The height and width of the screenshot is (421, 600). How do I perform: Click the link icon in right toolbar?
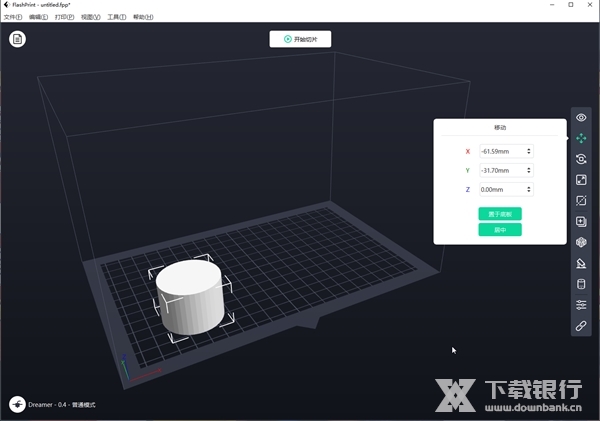click(x=581, y=326)
